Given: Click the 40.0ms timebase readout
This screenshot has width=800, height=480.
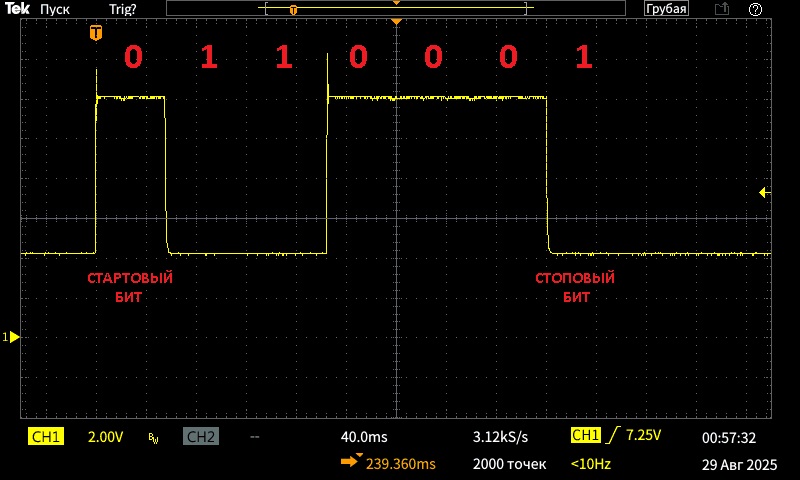Looking at the screenshot, I should pos(364,437).
